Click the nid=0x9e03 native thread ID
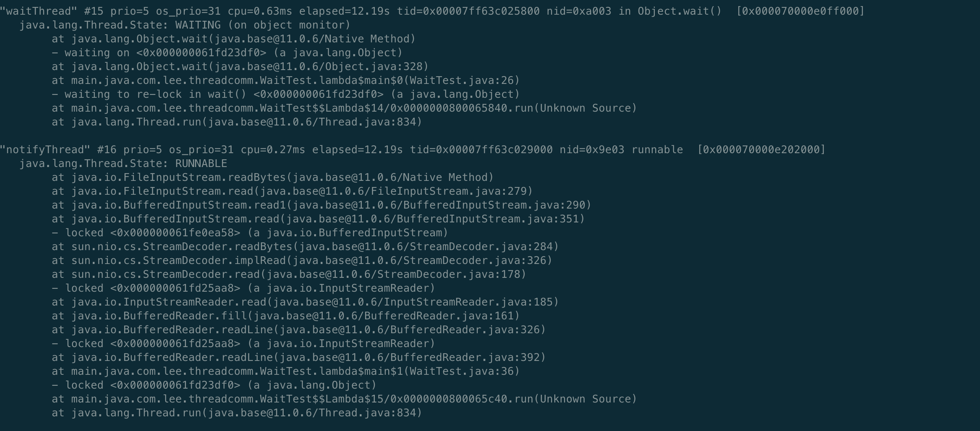Viewport: 980px width, 431px height. click(591, 150)
